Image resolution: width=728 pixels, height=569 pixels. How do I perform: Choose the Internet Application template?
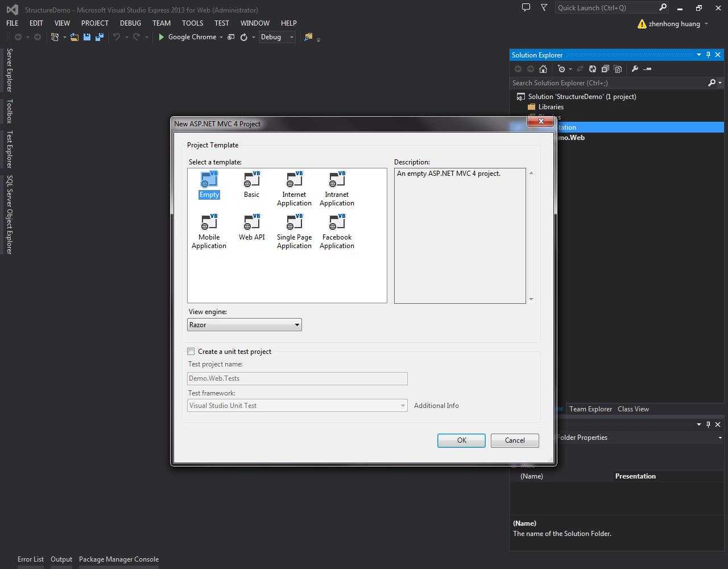click(x=294, y=189)
